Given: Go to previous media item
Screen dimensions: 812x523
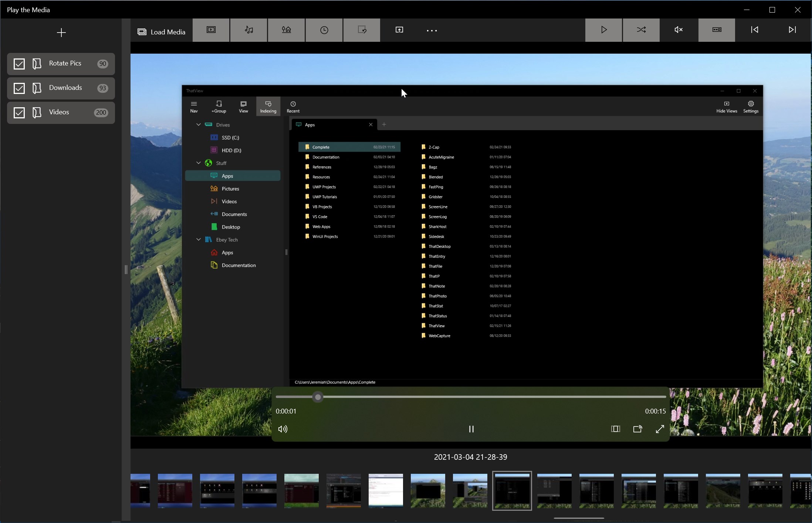Looking at the screenshot, I should click(x=754, y=30).
